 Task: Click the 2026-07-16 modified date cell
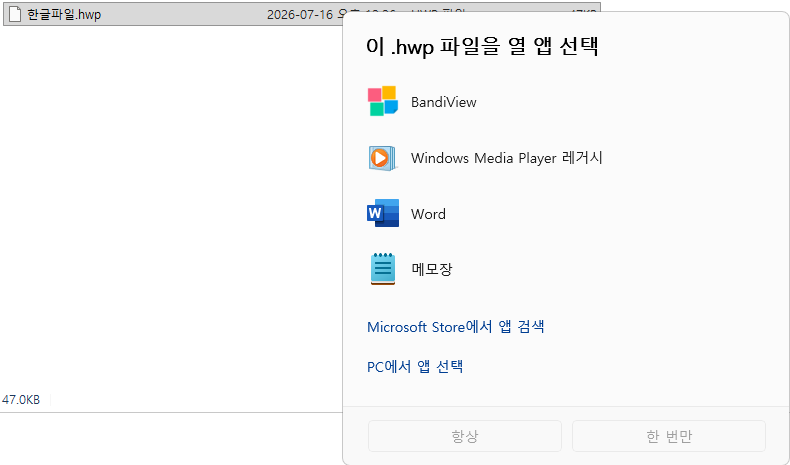[x=305, y=15]
